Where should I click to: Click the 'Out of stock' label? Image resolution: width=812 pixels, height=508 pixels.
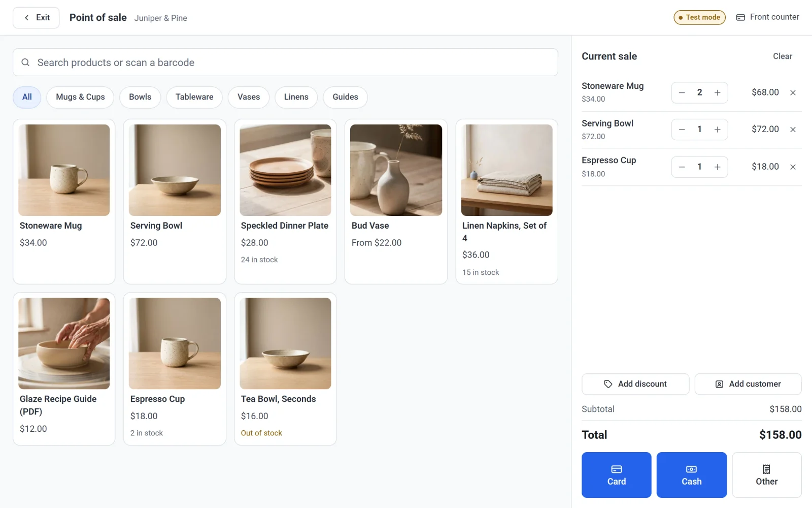tap(261, 433)
